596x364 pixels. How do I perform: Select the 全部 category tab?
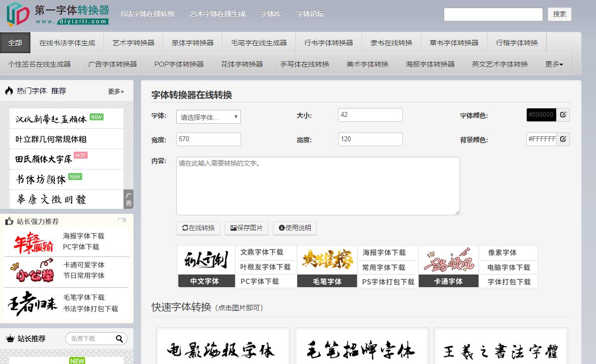pyautogui.click(x=15, y=43)
